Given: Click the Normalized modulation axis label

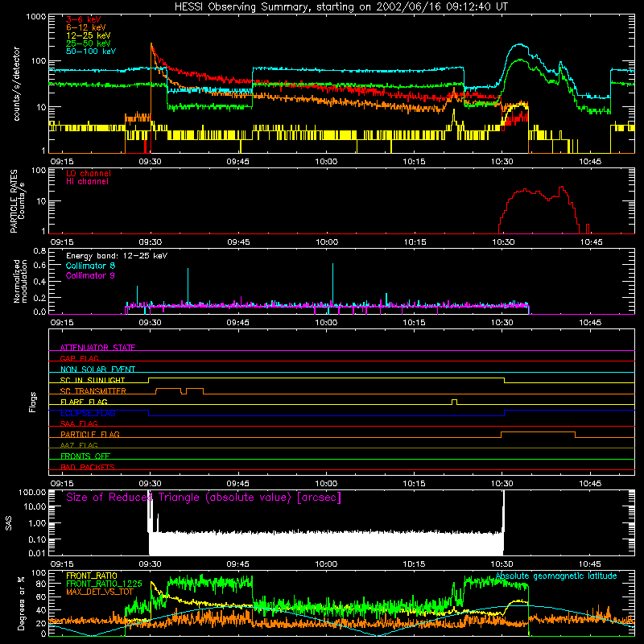Looking at the screenshot, I should (20, 281).
